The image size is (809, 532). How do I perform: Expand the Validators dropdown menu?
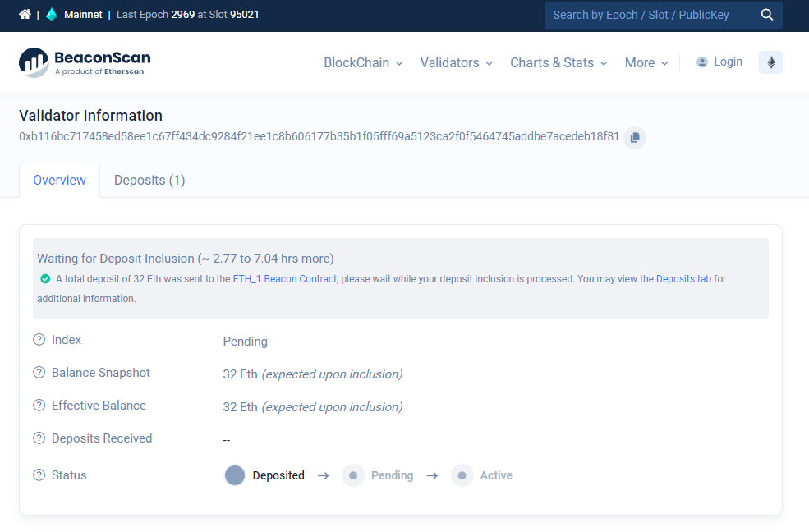(x=457, y=63)
